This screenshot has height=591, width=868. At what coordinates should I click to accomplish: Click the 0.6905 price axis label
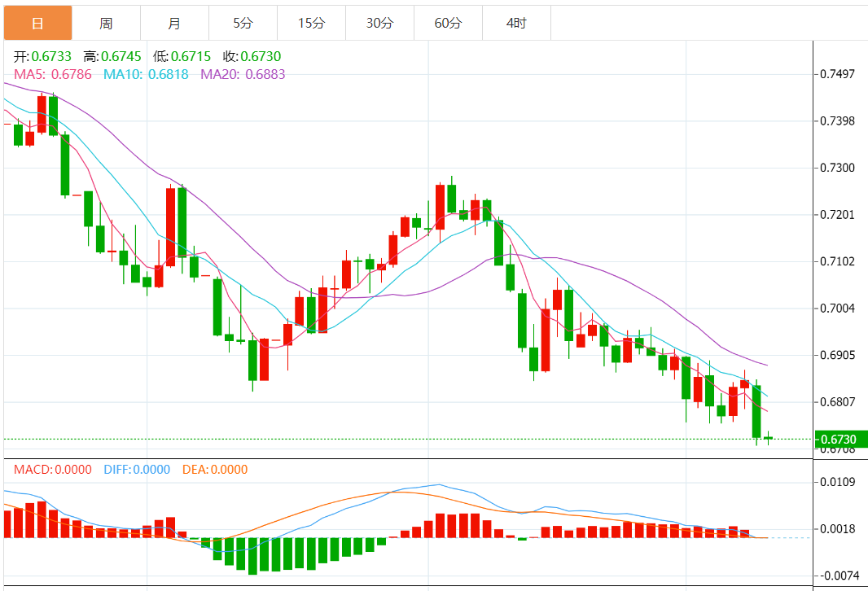[838, 355]
